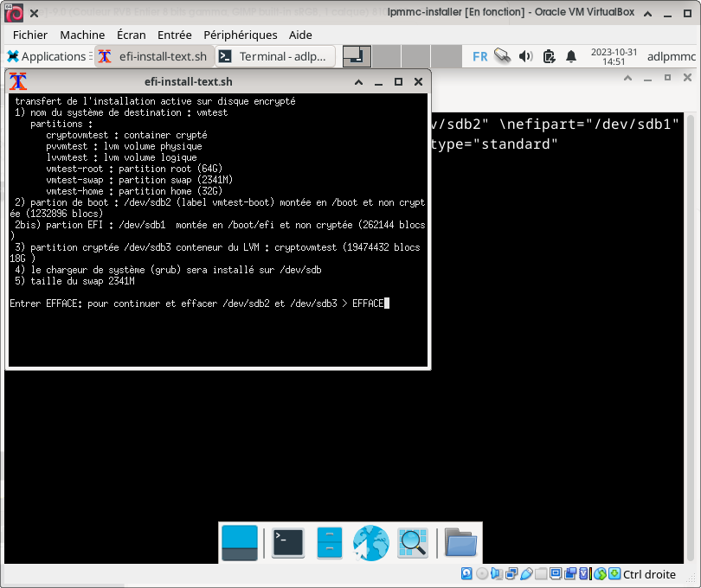This screenshot has width=701, height=588.
Task: Open the Machine menu
Action: (x=82, y=35)
